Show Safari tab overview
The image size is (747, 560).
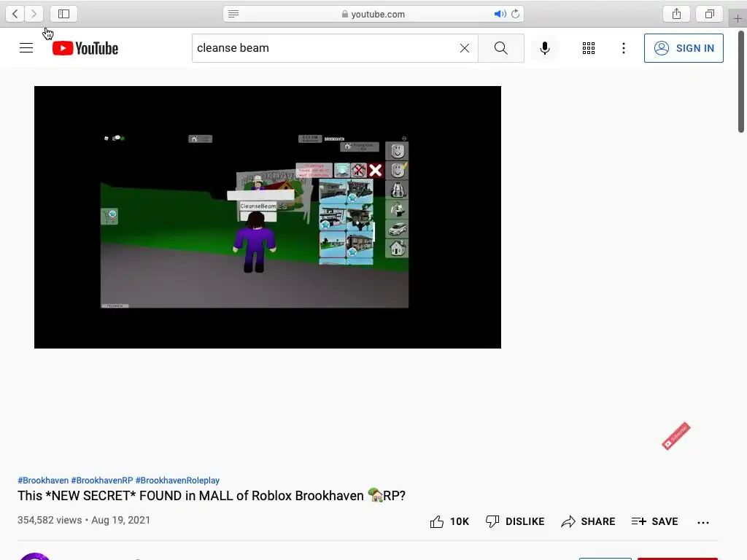click(x=709, y=14)
